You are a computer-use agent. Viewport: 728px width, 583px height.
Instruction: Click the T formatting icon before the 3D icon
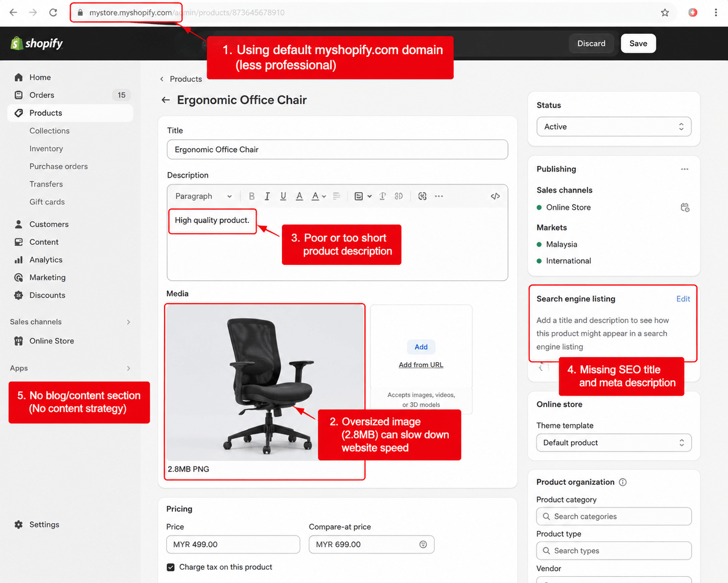383,196
